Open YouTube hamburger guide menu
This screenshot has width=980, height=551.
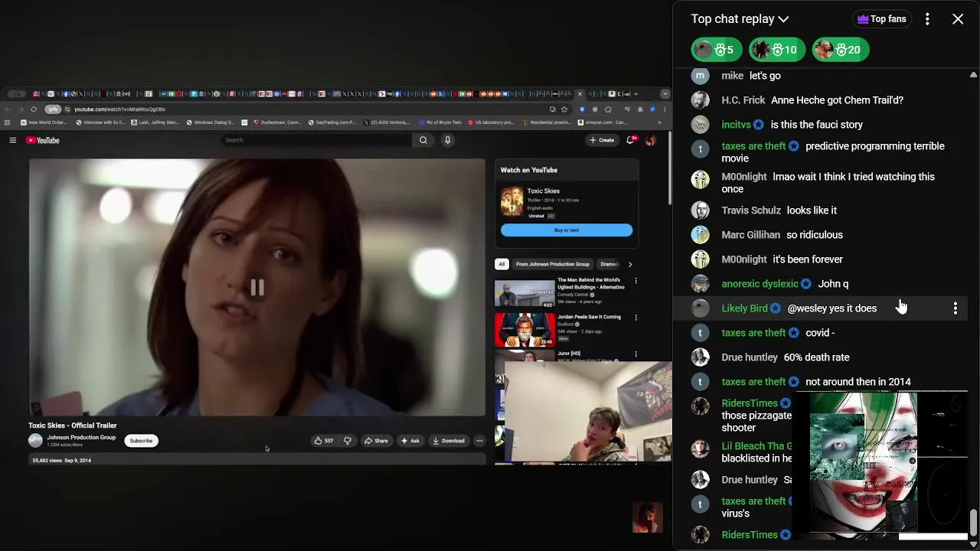(x=13, y=140)
